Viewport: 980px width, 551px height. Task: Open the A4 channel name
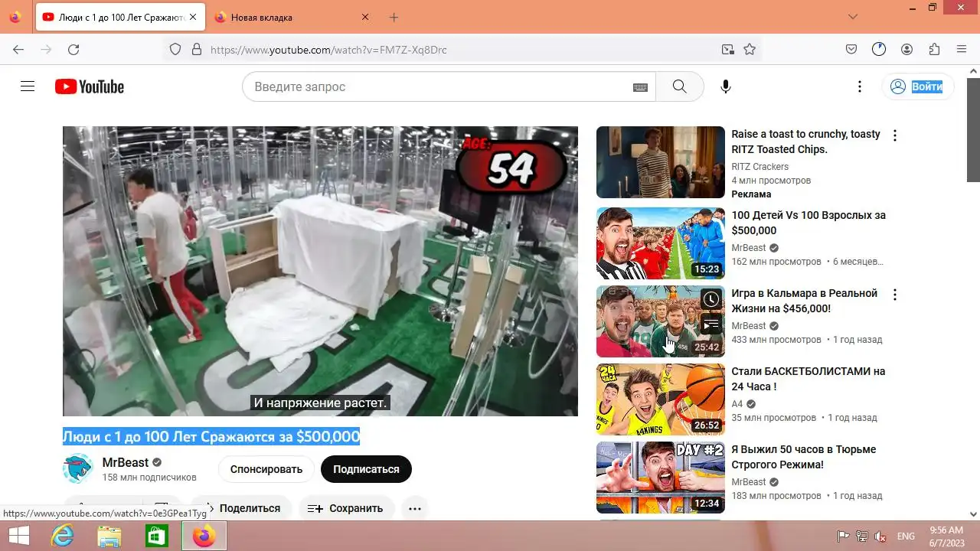click(x=737, y=404)
